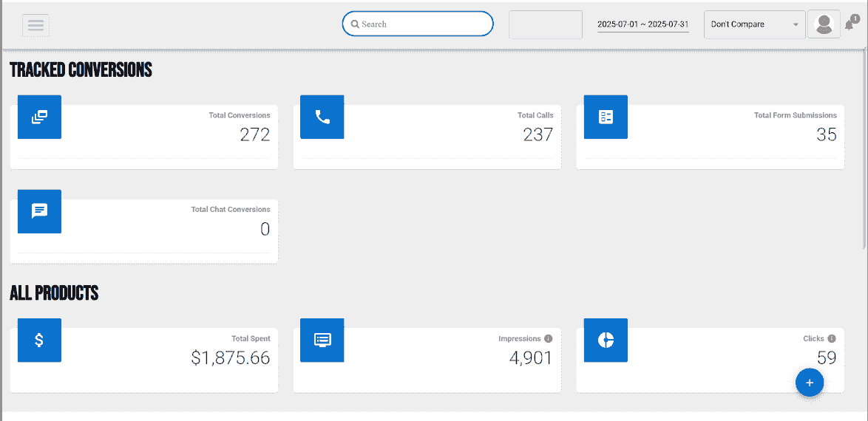Click the page vertical scrollbar

(x=865, y=149)
